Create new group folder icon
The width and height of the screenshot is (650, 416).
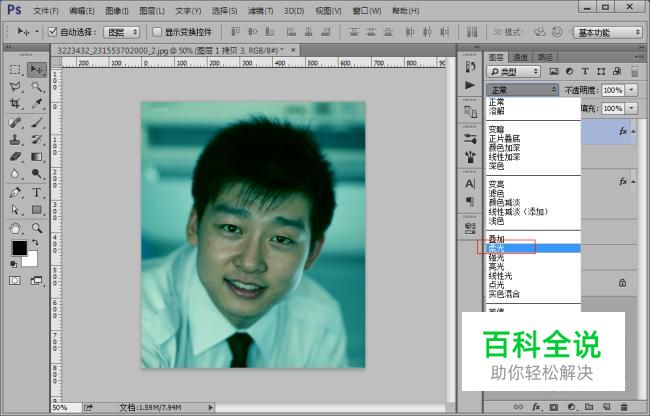[x=589, y=407]
